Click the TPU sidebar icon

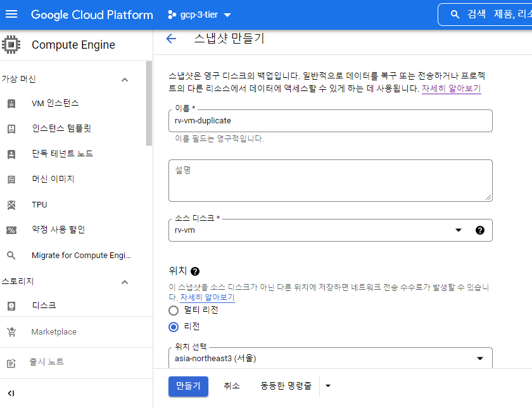11,205
